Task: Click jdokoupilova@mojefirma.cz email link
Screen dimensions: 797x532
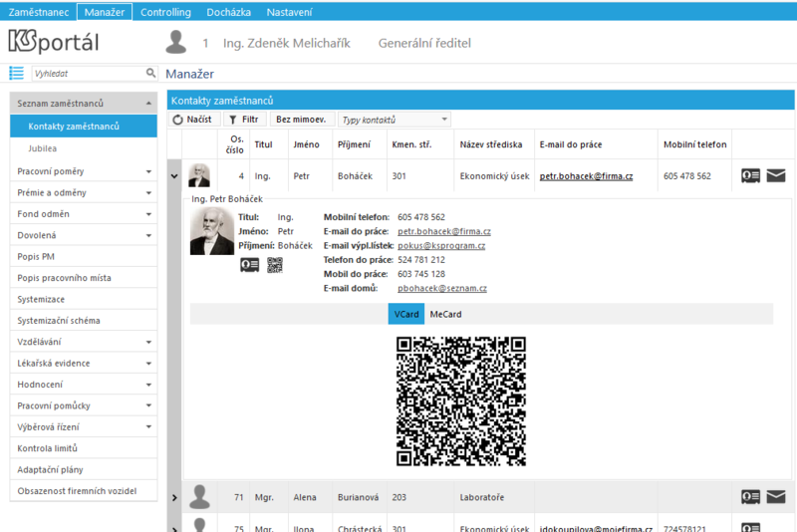Action: pyautogui.click(x=596, y=528)
